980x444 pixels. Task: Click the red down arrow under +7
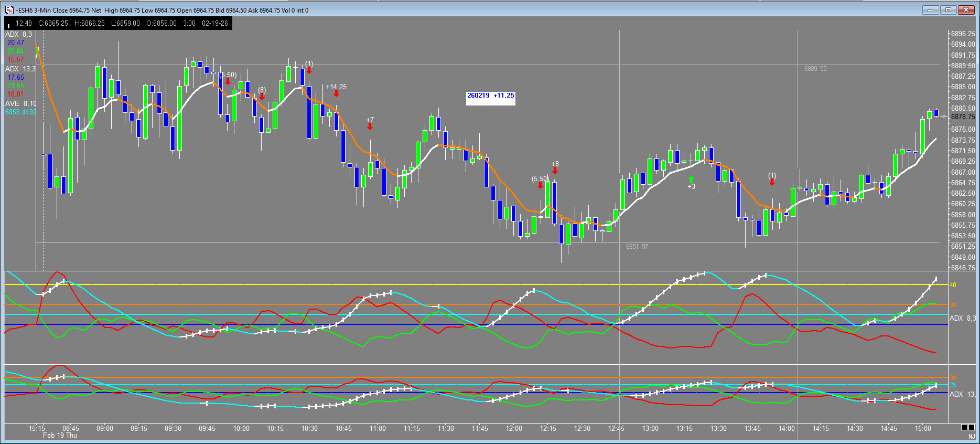point(370,126)
